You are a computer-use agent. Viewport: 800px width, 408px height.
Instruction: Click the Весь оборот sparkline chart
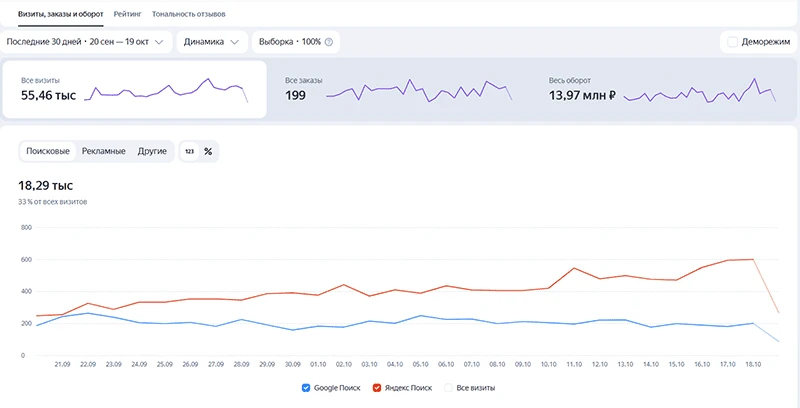(699, 90)
